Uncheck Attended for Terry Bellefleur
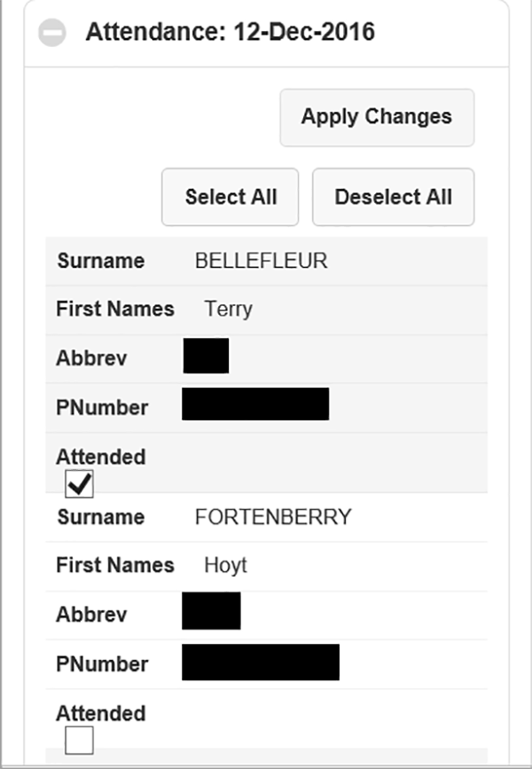Screen dimensions: 532x769 79,484
